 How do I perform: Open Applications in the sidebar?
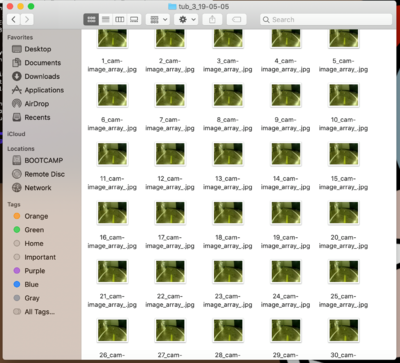[38, 90]
